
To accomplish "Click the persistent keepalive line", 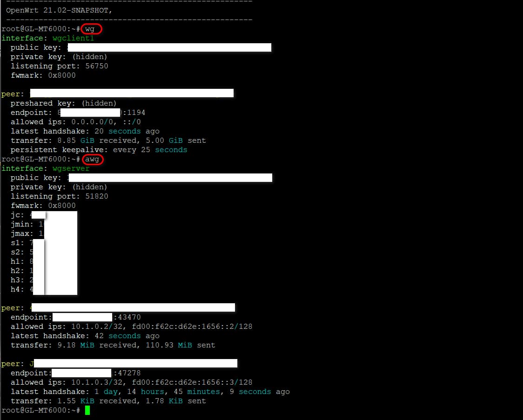I will (99, 150).
